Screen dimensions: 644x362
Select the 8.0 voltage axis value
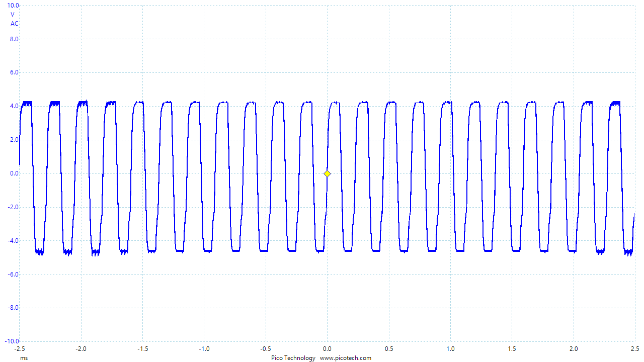[x=15, y=39]
